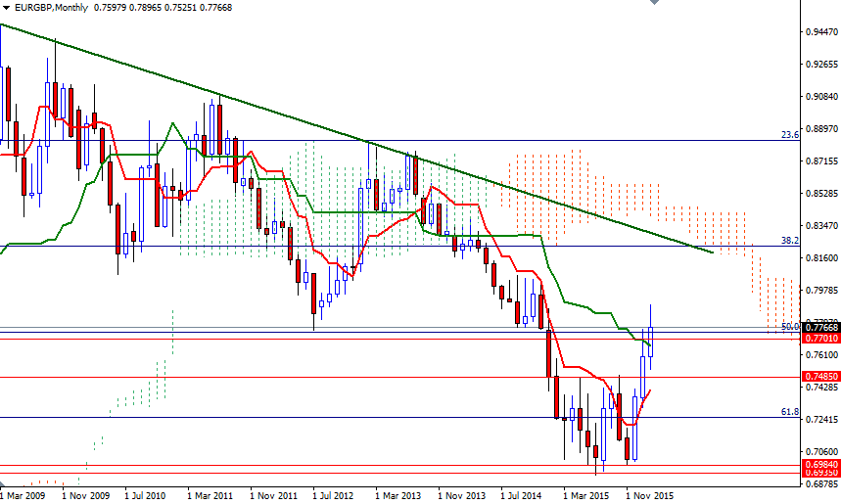Screen dimensions: 841x504
Task: Click the 1 Nov 2011 date label
Action: 273,495
